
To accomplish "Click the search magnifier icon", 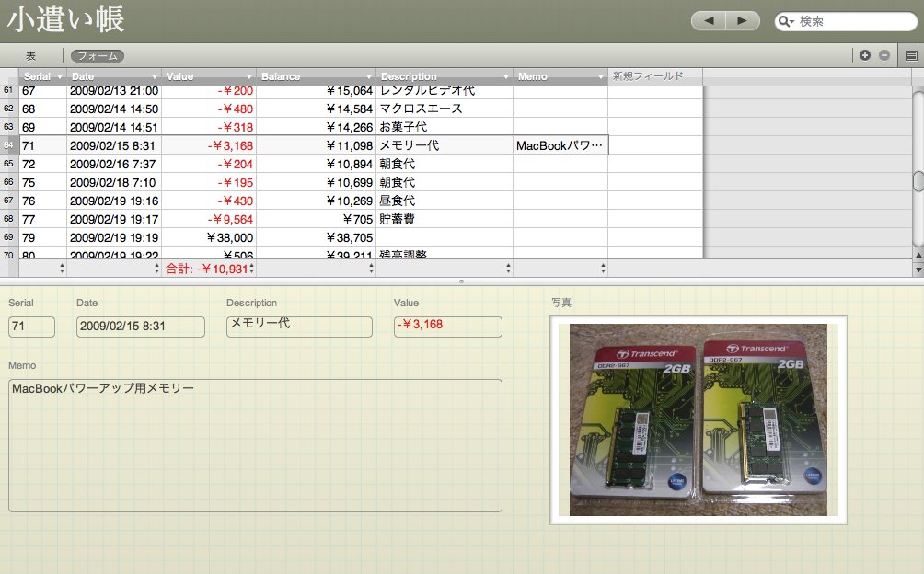I will pyautogui.click(x=786, y=22).
